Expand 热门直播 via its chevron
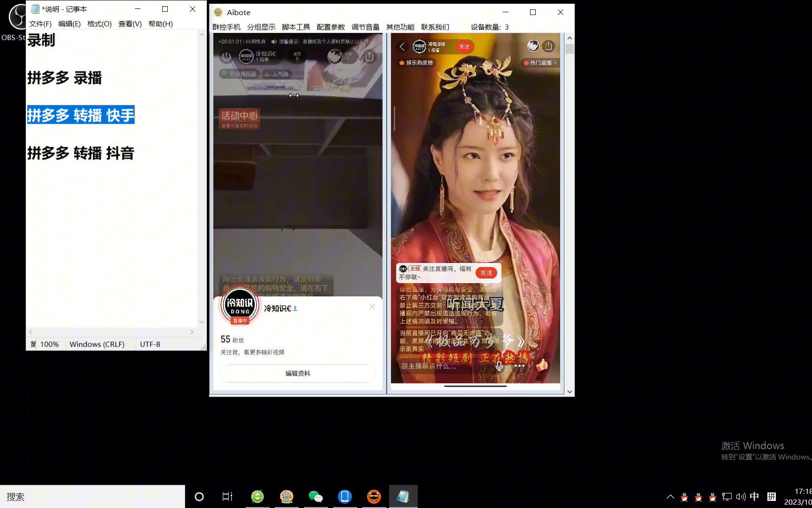Image resolution: width=812 pixels, height=508 pixels. pos(555,63)
